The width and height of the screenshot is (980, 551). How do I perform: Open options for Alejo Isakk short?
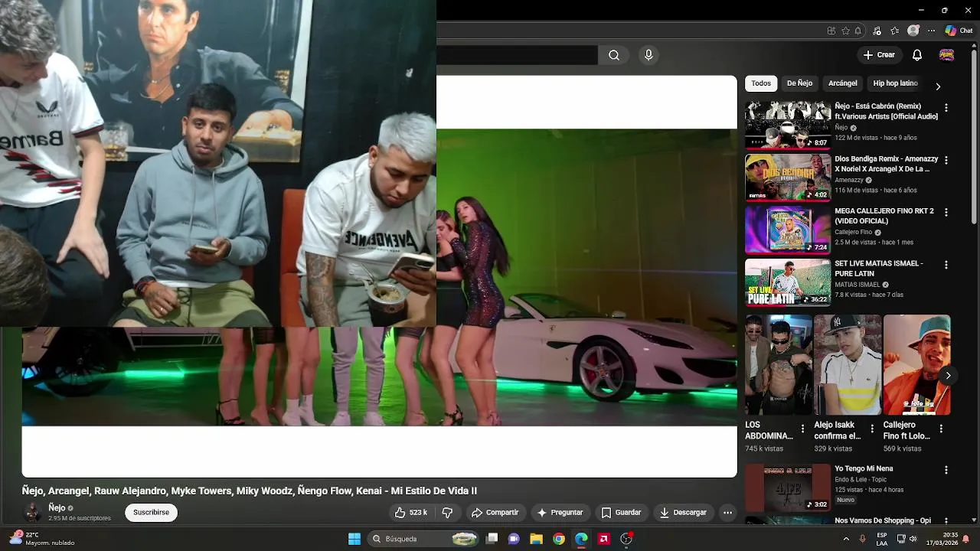pos(872,429)
